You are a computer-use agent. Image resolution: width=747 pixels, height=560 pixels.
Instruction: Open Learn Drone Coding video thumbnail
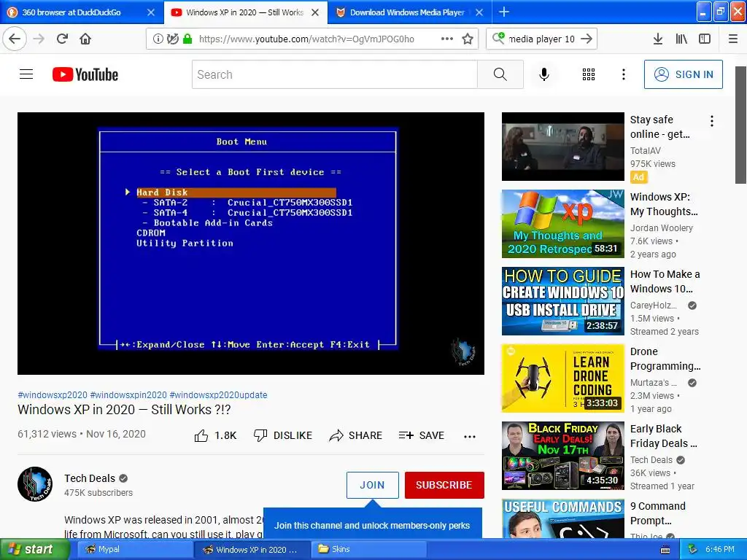click(562, 378)
